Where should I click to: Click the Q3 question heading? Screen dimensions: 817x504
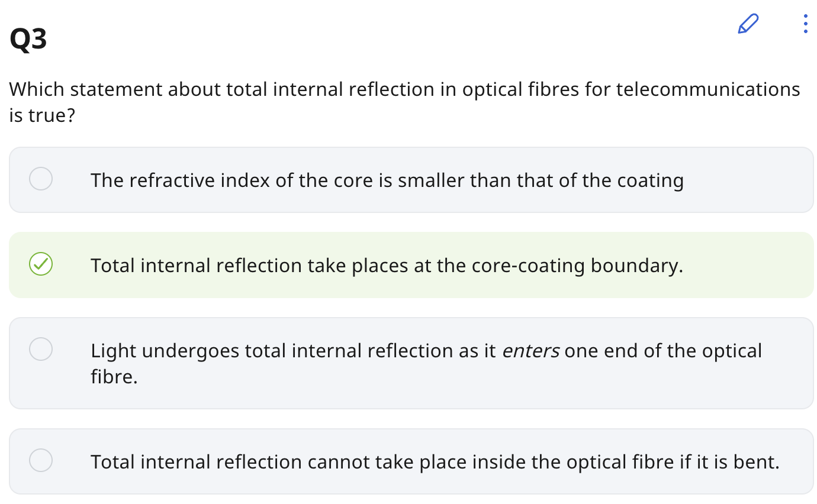click(x=28, y=40)
